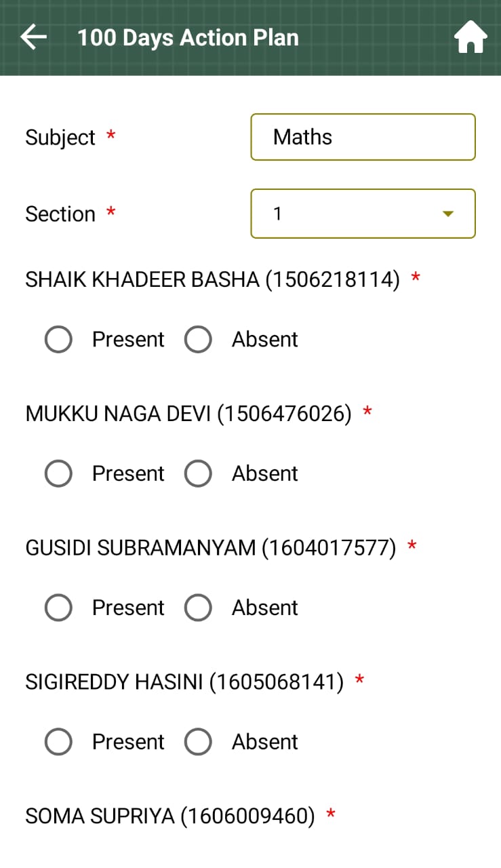Go to home screen via house icon
This screenshot has width=501, height=868.
click(470, 37)
